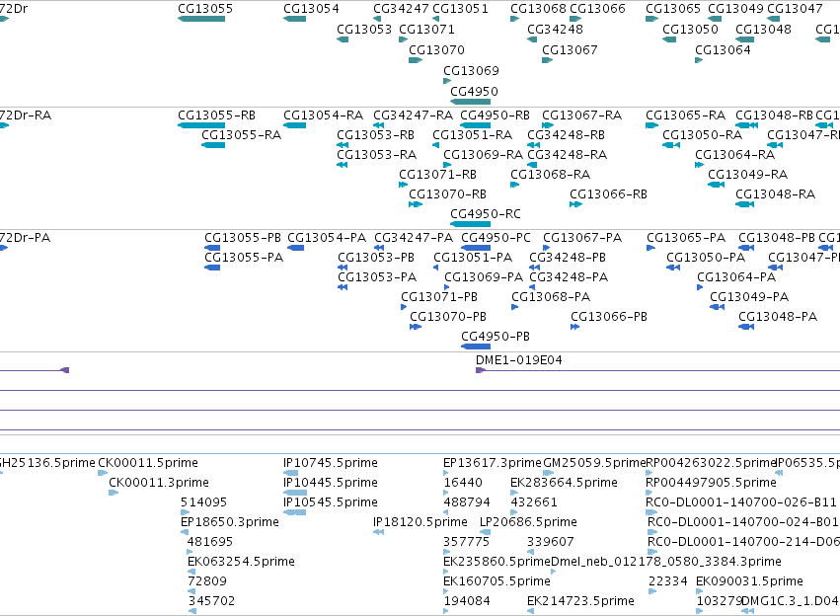This screenshot has width=840, height=616.
Task: Select the CG4950-RB transcript label
Action: (x=495, y=115)
